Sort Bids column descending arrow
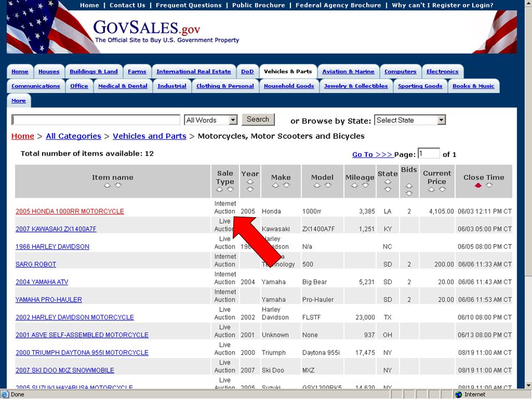Screen dimensions: 532x399 409,194
